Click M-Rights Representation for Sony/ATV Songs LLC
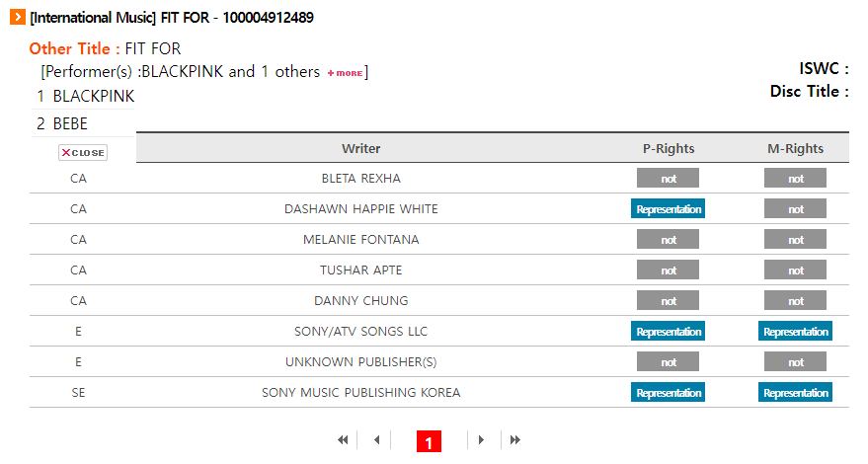 [x=796, y=331]
